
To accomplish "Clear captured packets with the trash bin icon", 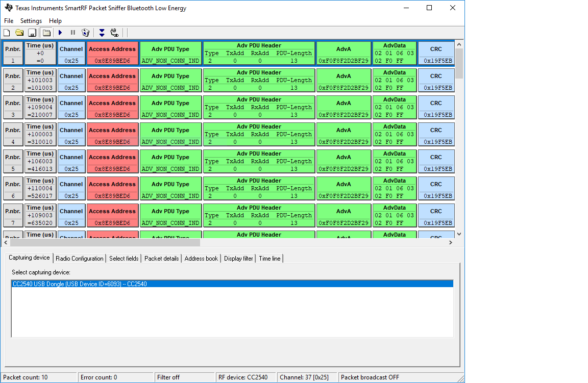I will coord(86,33).
